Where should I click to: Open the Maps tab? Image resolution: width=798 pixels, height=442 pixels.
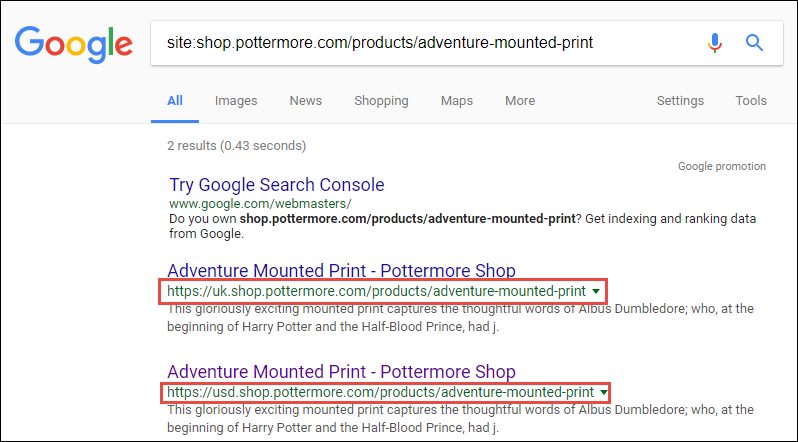click(457, 101)
